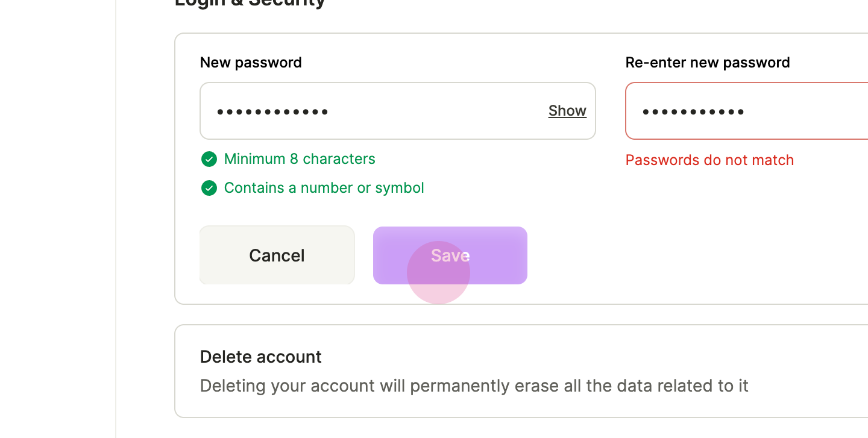The height and width of the screenshot is (438, 868).
Task: Save the new password
Action: 450,255
